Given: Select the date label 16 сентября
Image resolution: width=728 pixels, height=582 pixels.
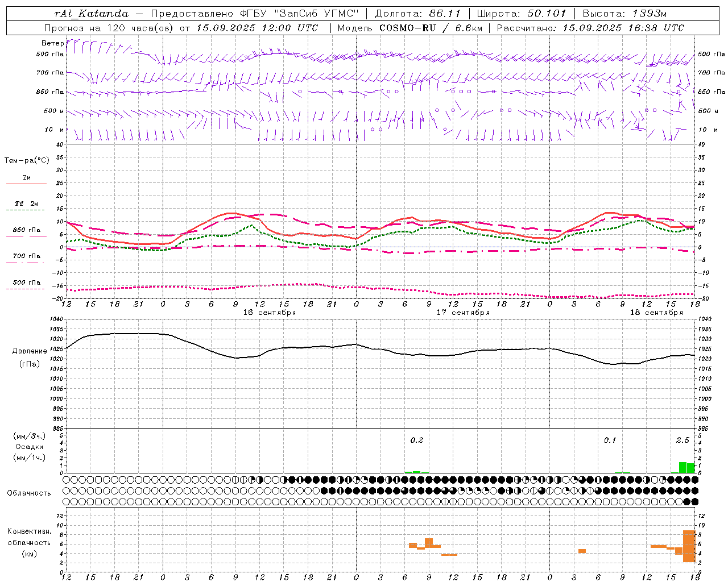Looking at the screenshot, I should click(269, 313).
